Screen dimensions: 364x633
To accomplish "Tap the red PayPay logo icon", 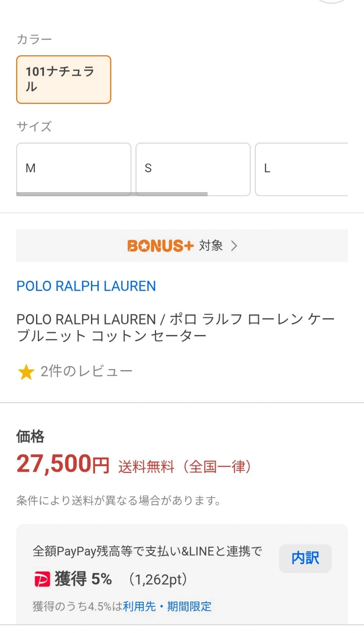I will (x=42, y=579).
